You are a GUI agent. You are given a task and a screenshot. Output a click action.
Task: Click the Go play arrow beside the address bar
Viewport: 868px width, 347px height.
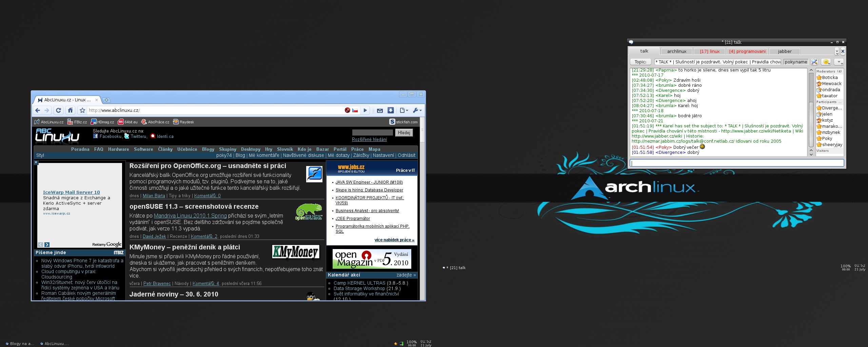365,110
